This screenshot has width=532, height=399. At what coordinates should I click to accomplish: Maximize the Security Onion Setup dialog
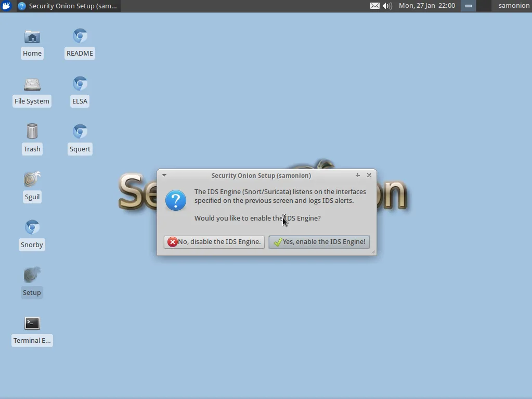click(358, 175)
